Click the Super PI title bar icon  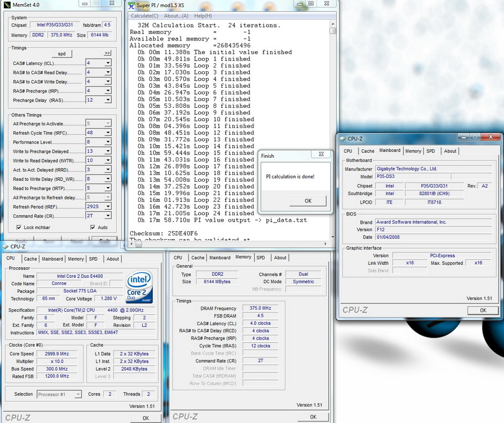[132, 5]
